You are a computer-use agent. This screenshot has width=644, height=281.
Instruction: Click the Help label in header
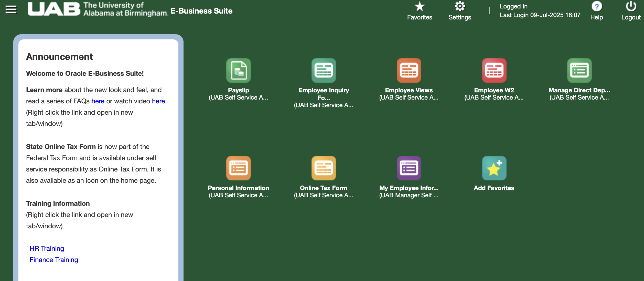(x=597, y=17)
